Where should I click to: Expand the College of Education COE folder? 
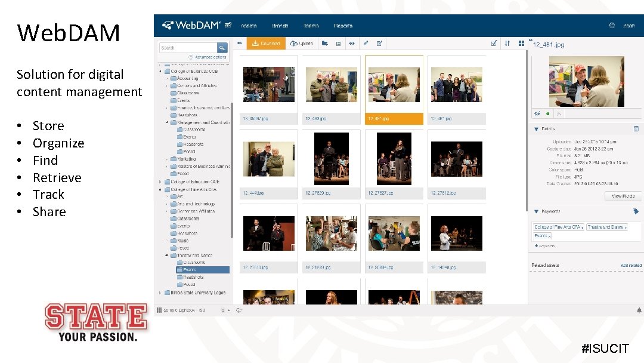tap(160, 181)
